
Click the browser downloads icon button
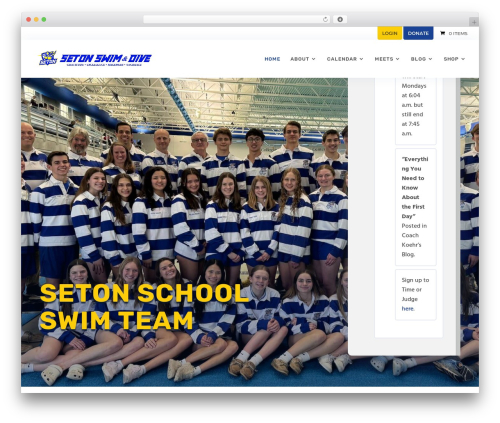[x=340, y=19]
